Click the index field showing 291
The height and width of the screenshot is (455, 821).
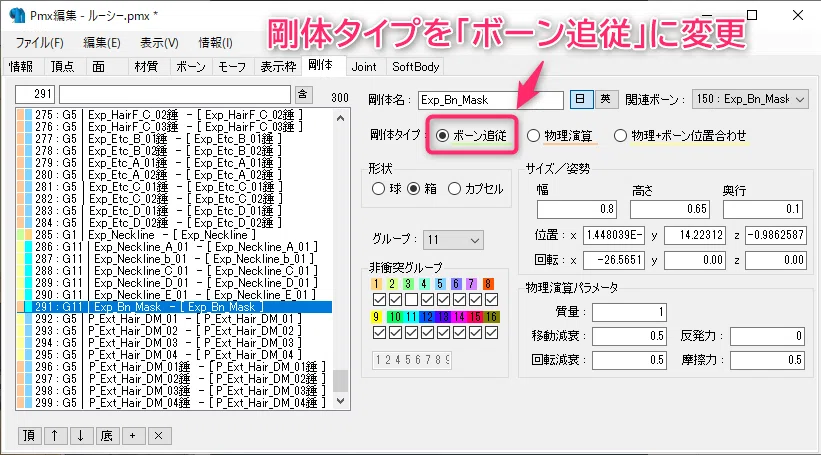(35, 94)
